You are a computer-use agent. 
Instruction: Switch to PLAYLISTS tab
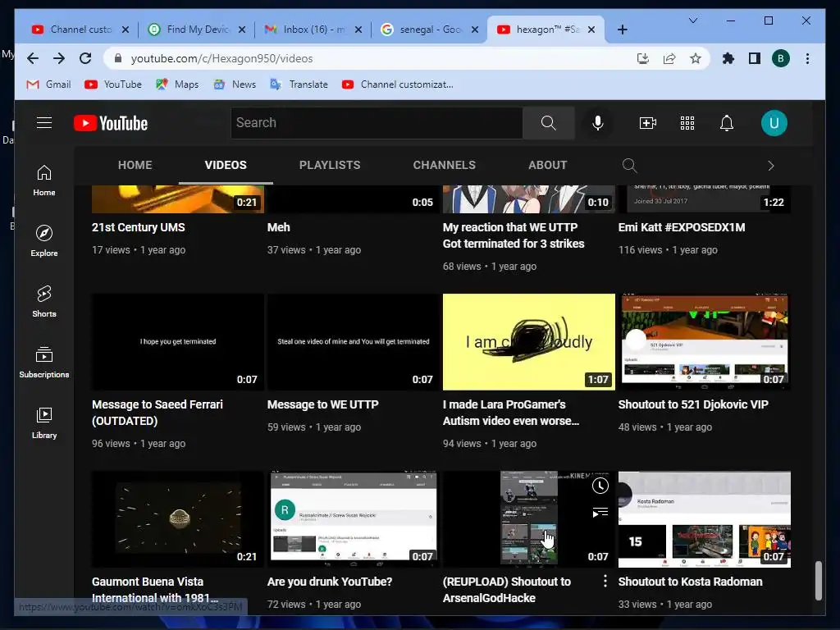(x=330, y=165)
